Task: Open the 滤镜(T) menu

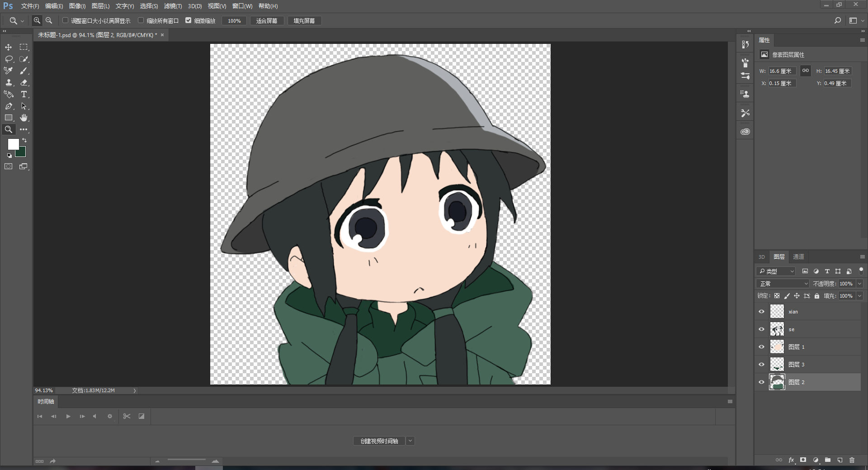Action: coord(173,6)
